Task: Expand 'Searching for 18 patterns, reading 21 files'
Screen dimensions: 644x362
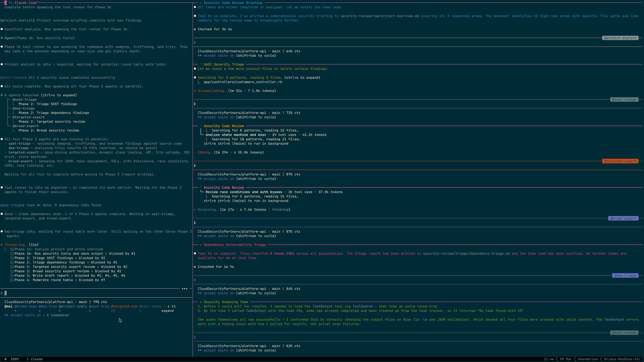Action: pos(256,139)
